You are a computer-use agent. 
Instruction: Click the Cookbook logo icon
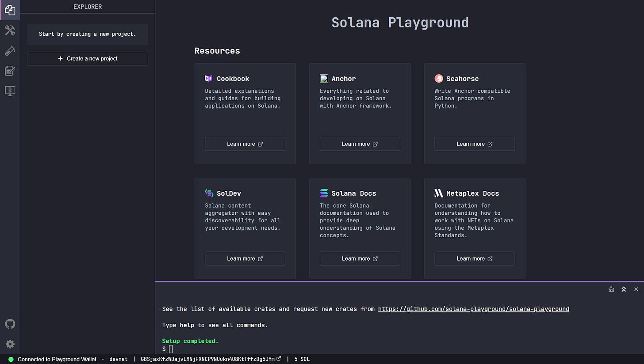(x=209, y=79)
